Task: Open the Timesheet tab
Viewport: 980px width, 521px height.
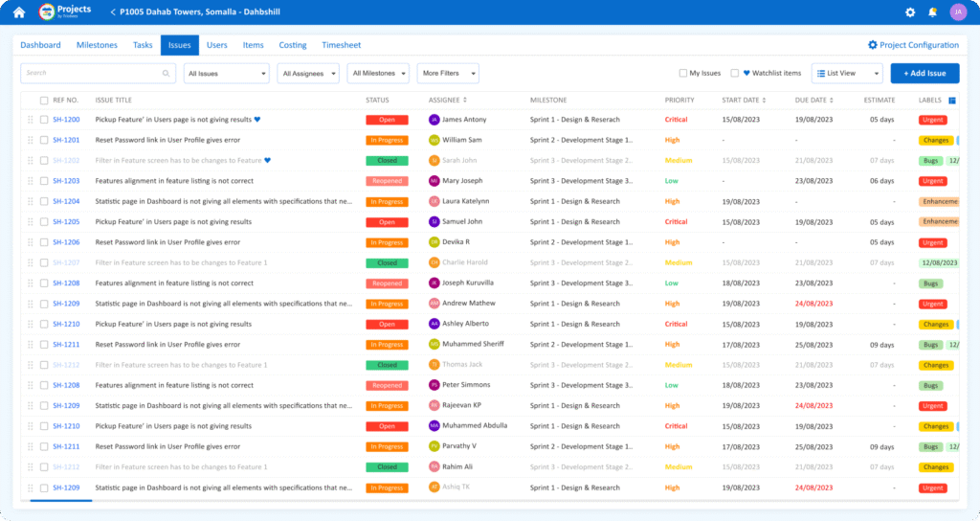Action: tap(342, 45)
